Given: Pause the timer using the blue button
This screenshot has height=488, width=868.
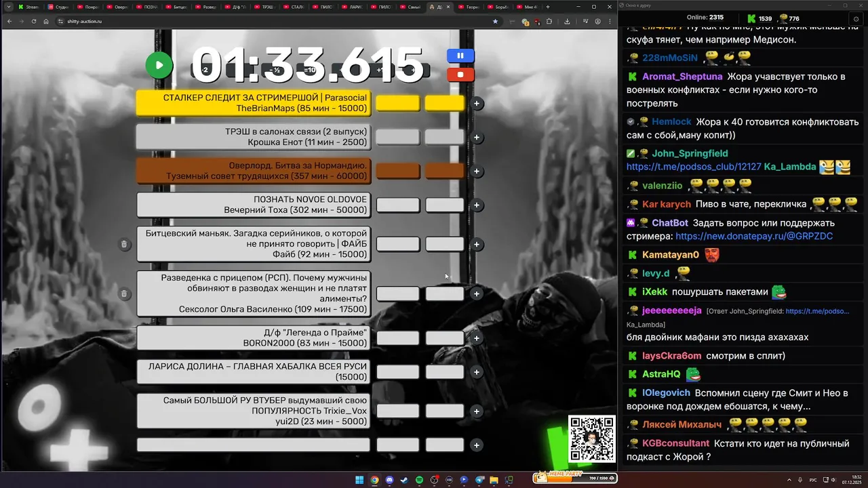Looking at the screenshot, I should pyautogui.click(x=460, y=56).
